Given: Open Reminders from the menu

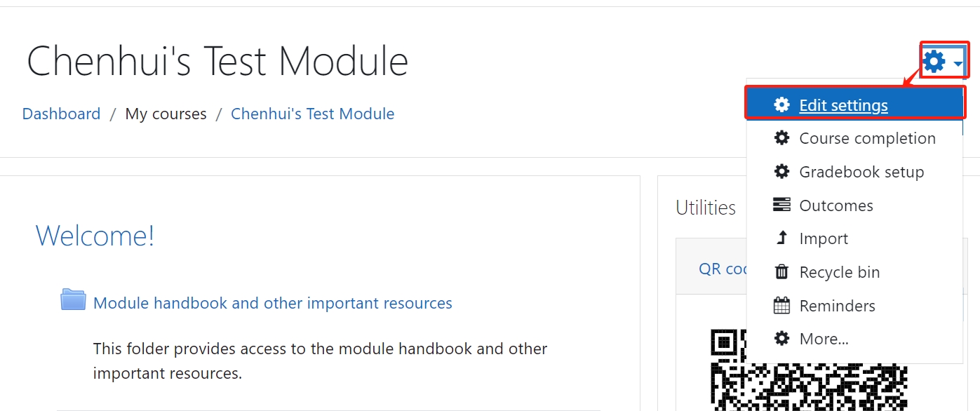Looking at the screenshot, I should [837, 305].
